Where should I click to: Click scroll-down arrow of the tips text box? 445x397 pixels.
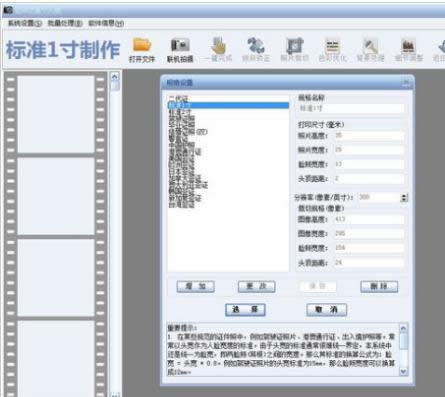[403, 371]
